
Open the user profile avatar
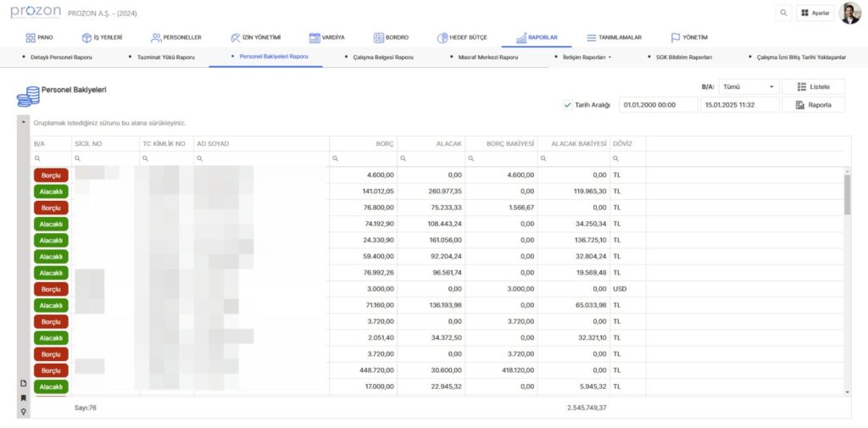click(849, 13)
